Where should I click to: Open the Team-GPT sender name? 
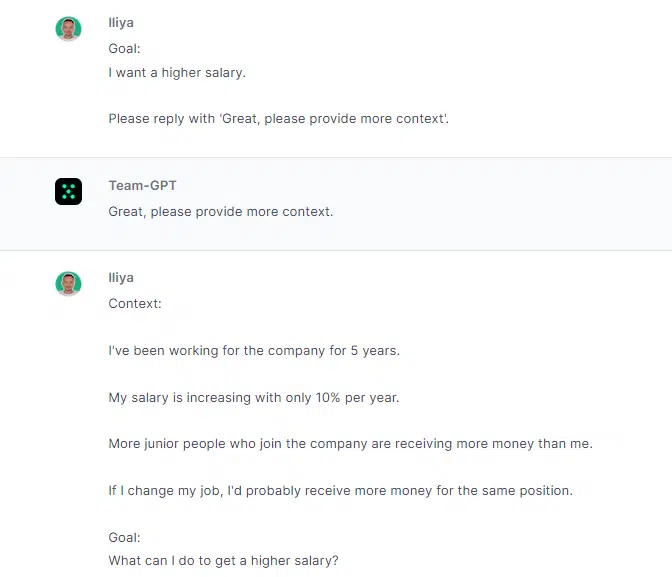click(142, 185)
